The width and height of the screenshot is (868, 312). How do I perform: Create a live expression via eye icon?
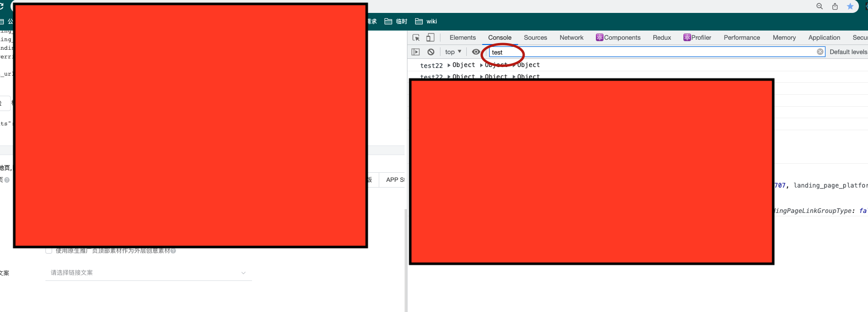[x=476, y=52]
